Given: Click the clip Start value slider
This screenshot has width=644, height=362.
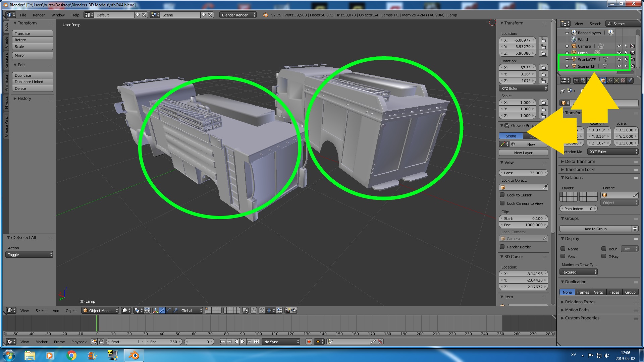Looking at the screenshot, I should 523,219.
